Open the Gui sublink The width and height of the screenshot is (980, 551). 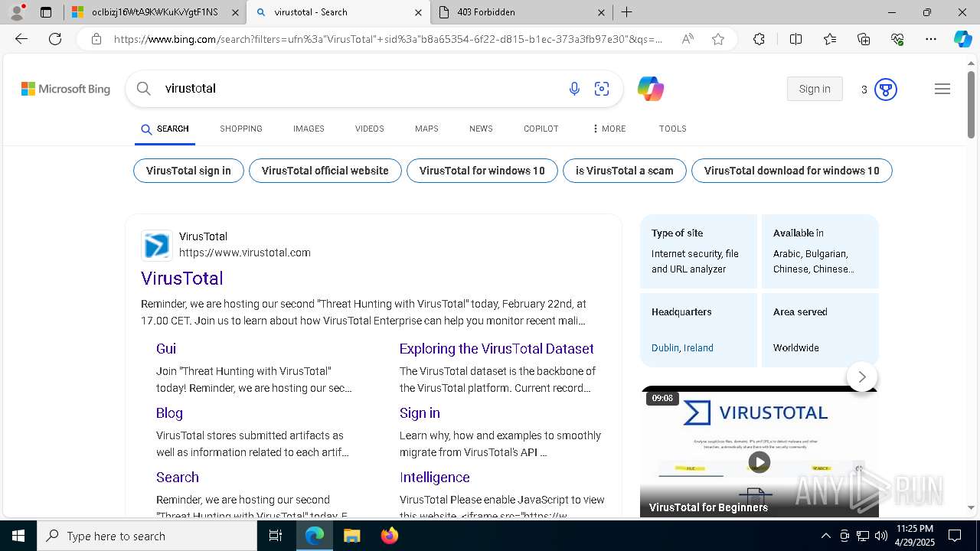point(166,348)
